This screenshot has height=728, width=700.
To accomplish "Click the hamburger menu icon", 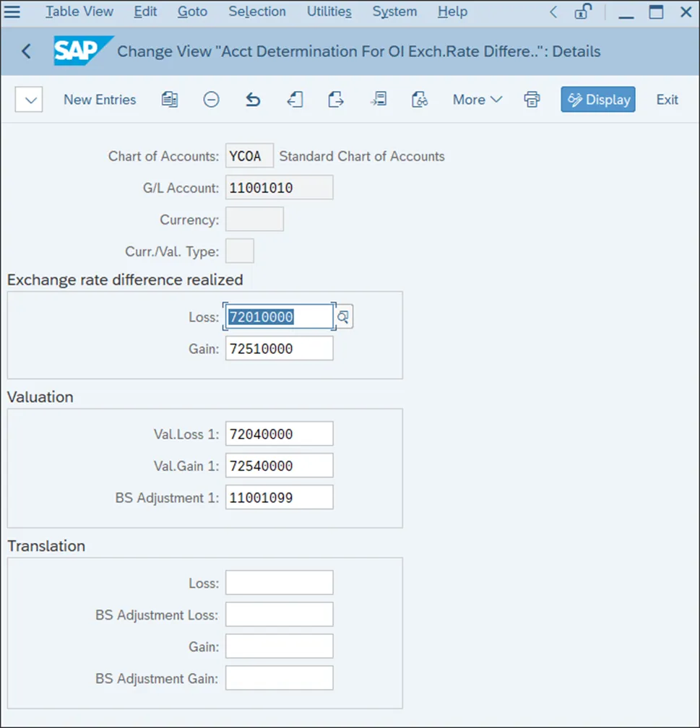I will point(12,12).
